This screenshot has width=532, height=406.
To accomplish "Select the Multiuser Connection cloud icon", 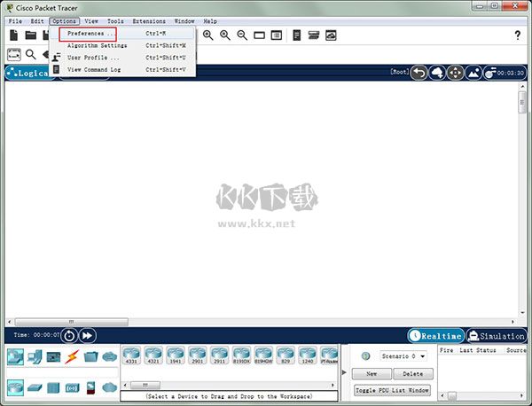I will point(110,357).
